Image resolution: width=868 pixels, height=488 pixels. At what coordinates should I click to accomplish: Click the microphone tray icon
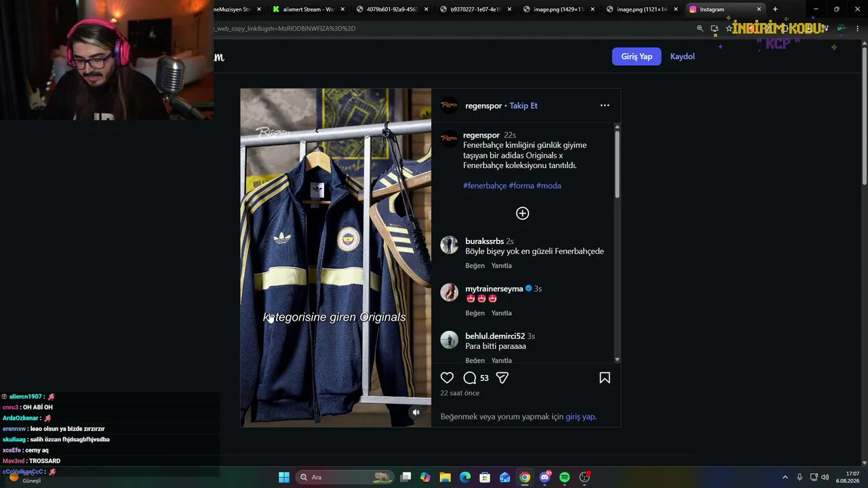(x=800, y=477)
